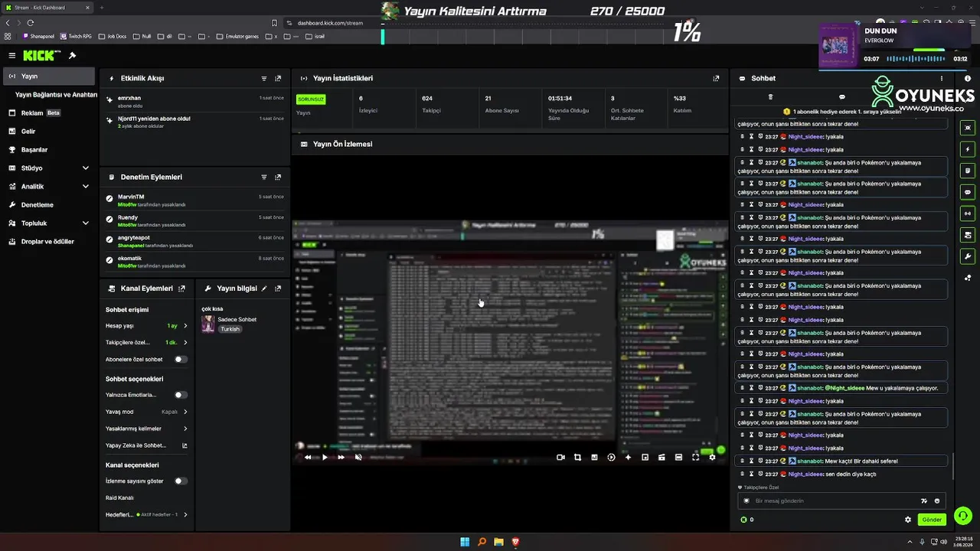Expand the Topluluk sidebar section

86,223
